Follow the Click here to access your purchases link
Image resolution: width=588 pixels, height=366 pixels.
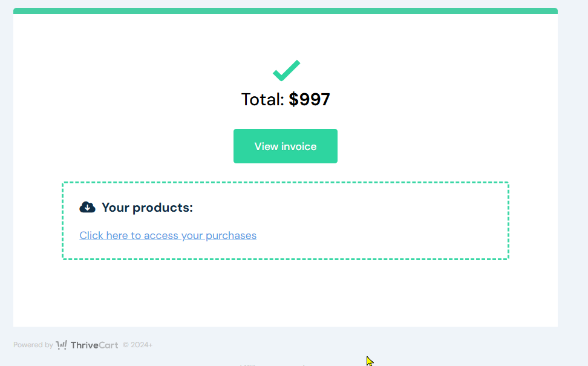[x=168, y=235]
